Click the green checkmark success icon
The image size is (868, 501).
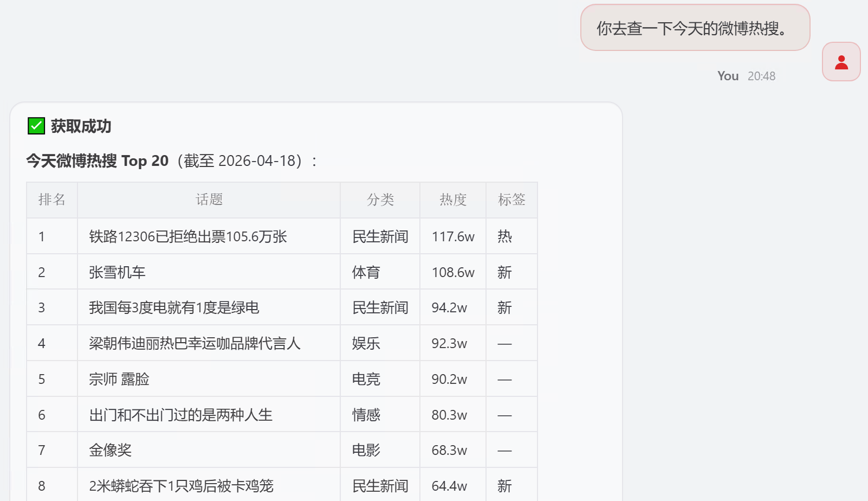[36, 126]
